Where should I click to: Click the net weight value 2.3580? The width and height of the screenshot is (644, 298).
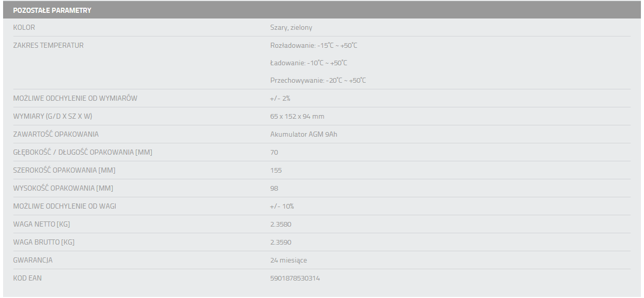(x=280, y=224)
